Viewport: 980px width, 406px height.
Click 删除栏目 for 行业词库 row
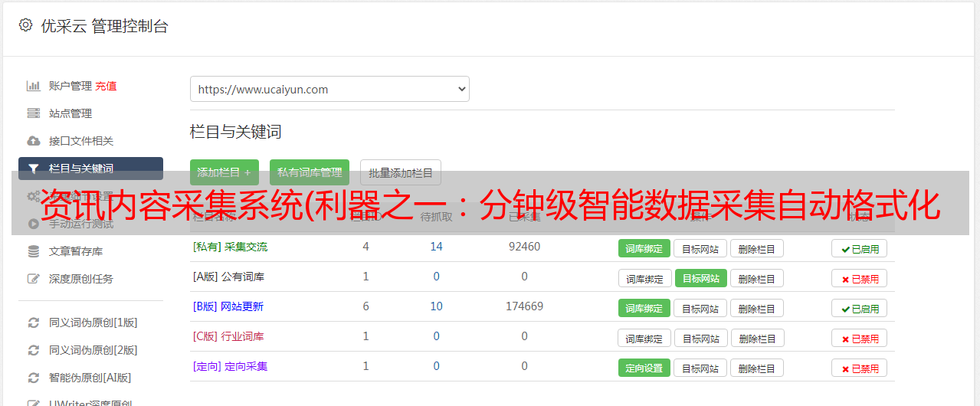(x=758, y=338)
